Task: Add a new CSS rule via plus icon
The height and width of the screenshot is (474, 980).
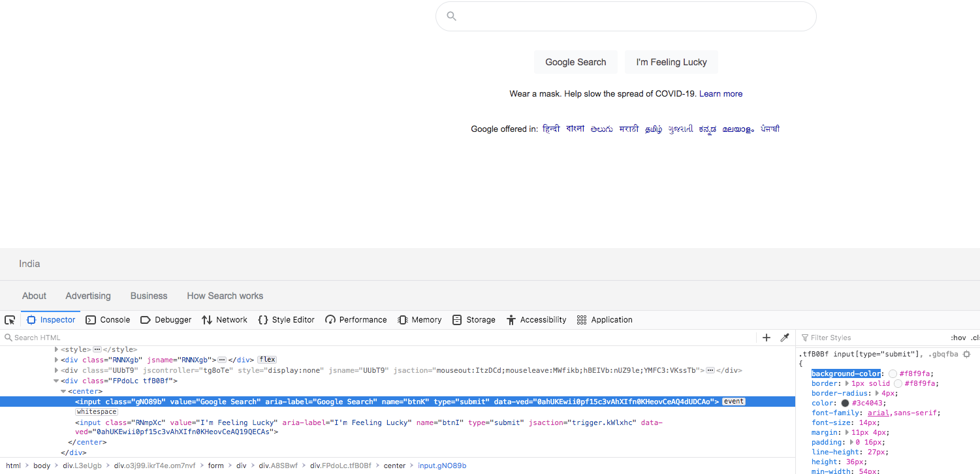Action: pos(766,338)
